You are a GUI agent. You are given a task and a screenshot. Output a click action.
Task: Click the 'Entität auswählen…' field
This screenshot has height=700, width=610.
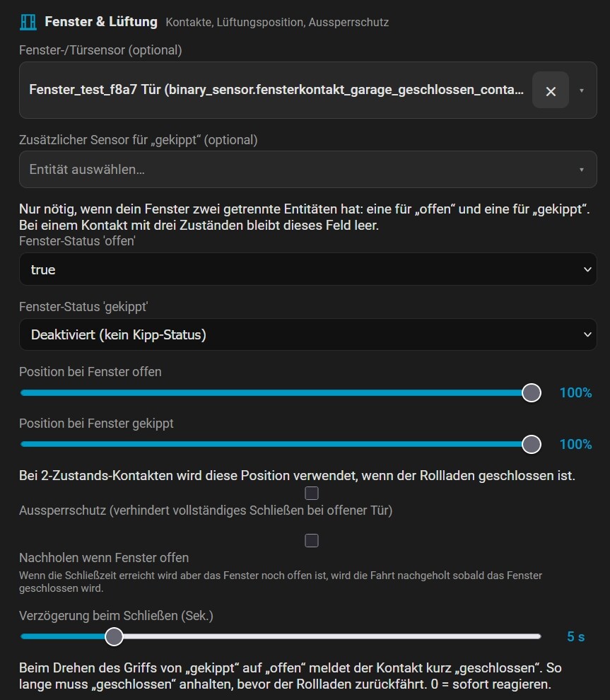[308, 170]
